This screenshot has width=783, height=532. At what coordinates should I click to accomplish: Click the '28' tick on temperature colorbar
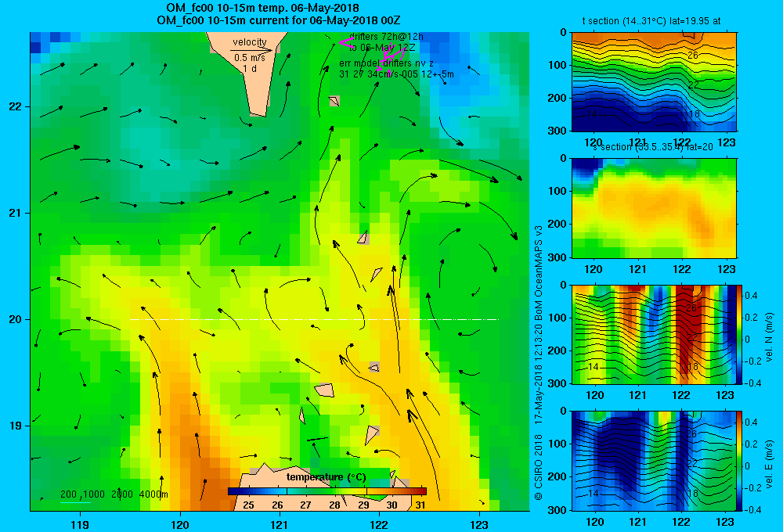334,505
